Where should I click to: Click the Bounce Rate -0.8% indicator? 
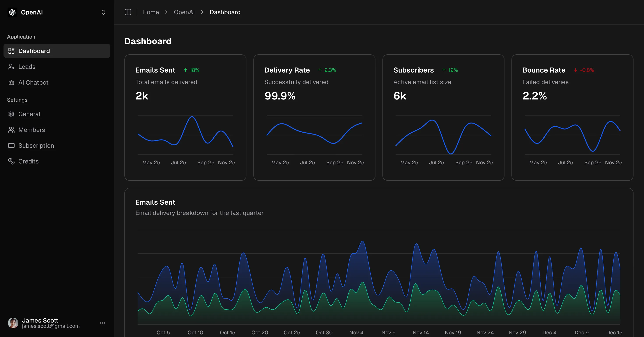(584, 70)
